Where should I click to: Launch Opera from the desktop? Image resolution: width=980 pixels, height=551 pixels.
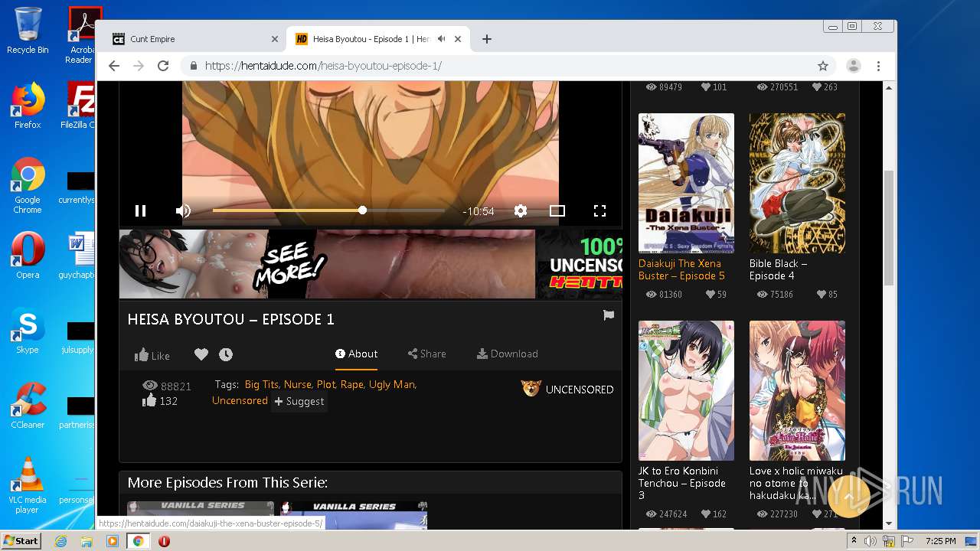[28, 256]
